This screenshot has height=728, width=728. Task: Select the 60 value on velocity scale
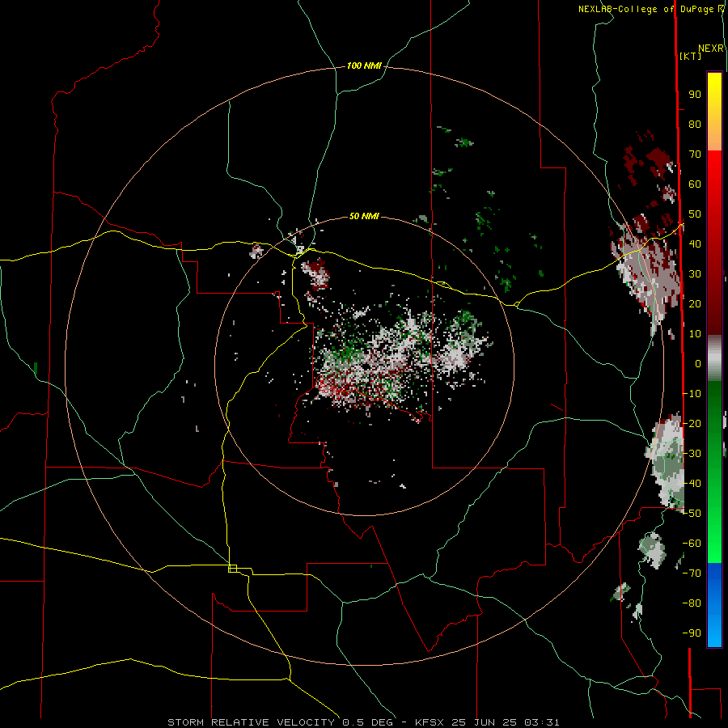[695, 184]
